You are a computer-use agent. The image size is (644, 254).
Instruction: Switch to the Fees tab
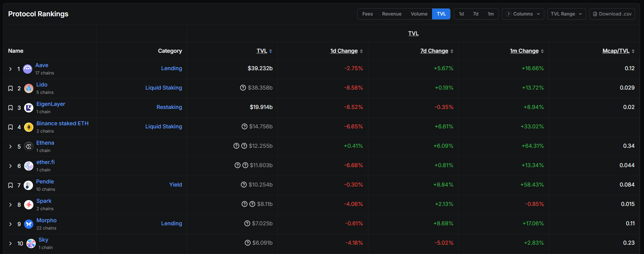(x=367, y=14)
